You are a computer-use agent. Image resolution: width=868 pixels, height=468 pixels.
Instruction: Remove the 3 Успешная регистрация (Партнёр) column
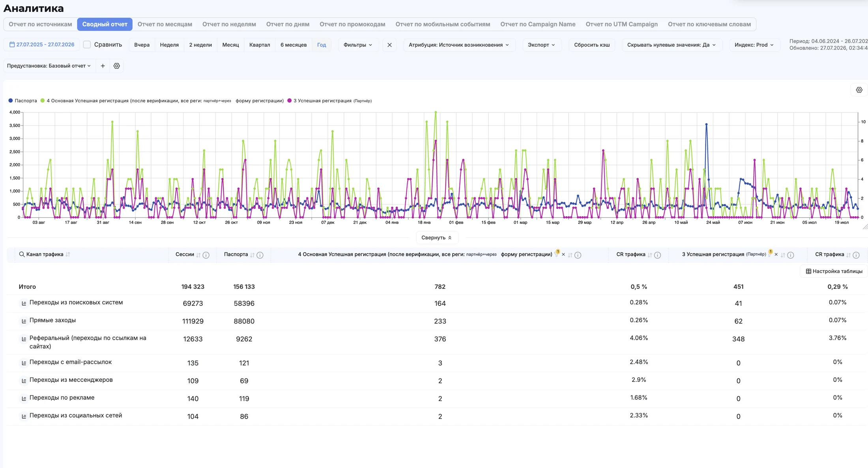776,255
